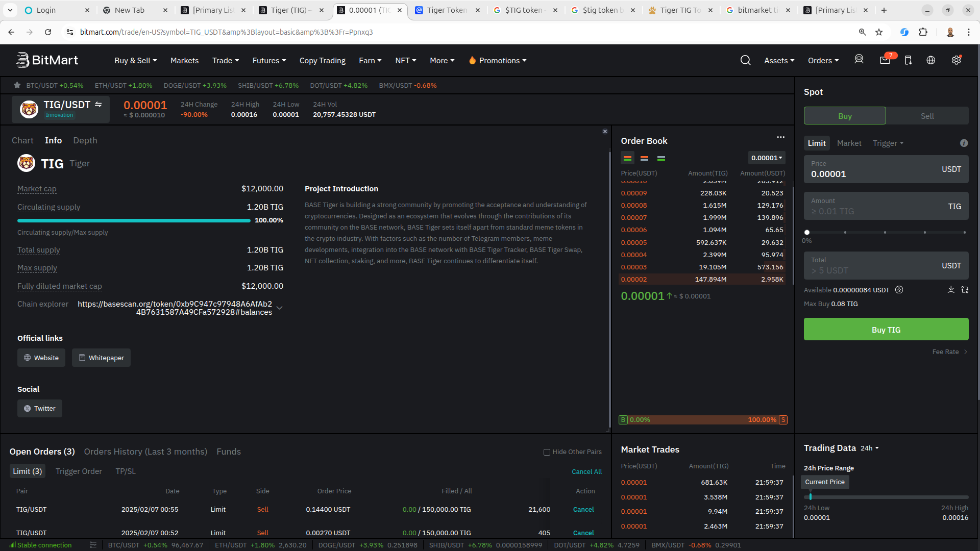Expand the Trade dropdown menu
The height and width of the screenshot is (551, 980).
(226, 60)
